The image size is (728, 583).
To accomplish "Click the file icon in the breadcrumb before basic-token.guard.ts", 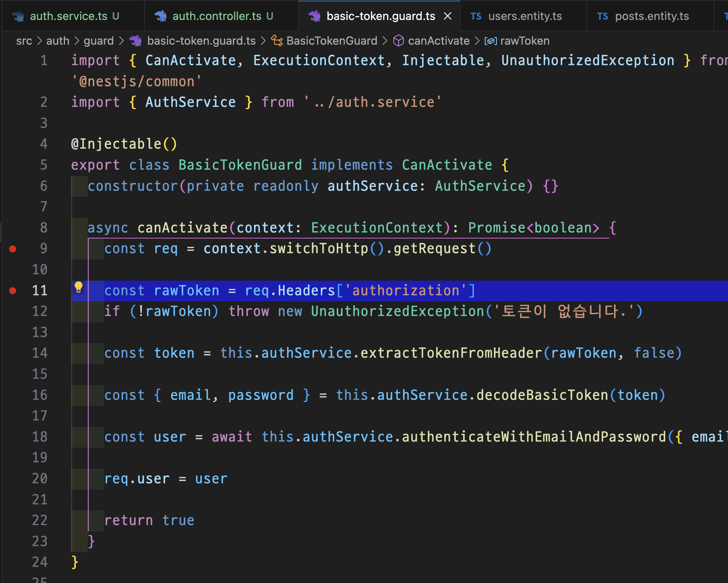I will coord(136,41).
